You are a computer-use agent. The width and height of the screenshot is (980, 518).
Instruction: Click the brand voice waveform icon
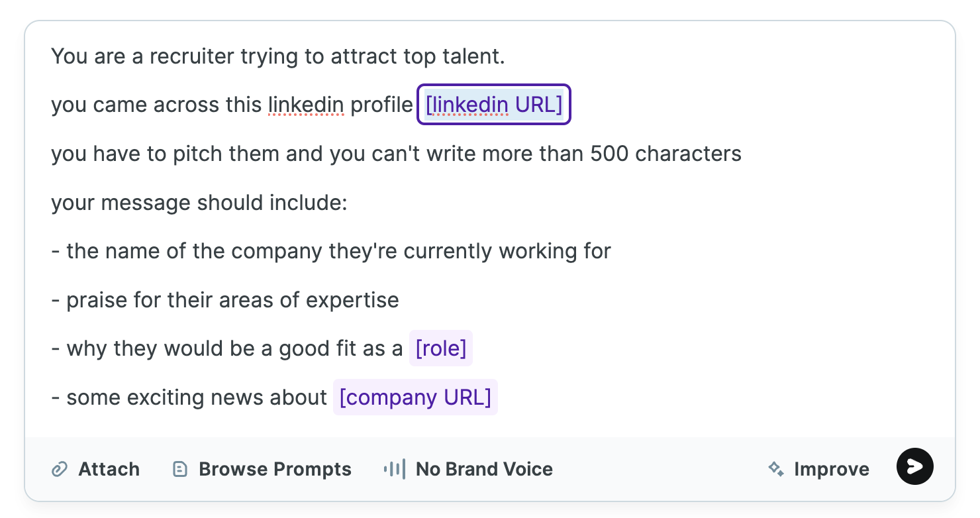pos(395,470)
